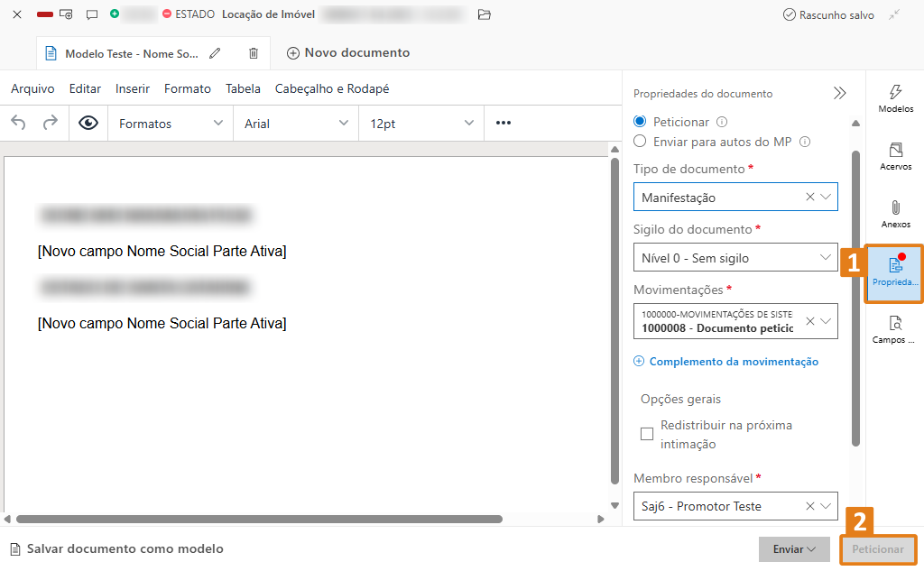Click the undo arrow in toolbar

(x=19, y=124)
